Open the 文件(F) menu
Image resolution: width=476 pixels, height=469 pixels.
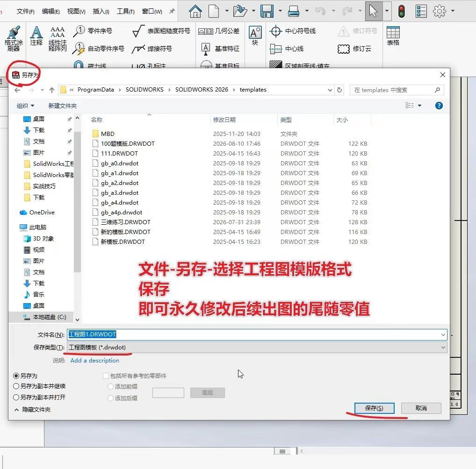tap(26, 12)
